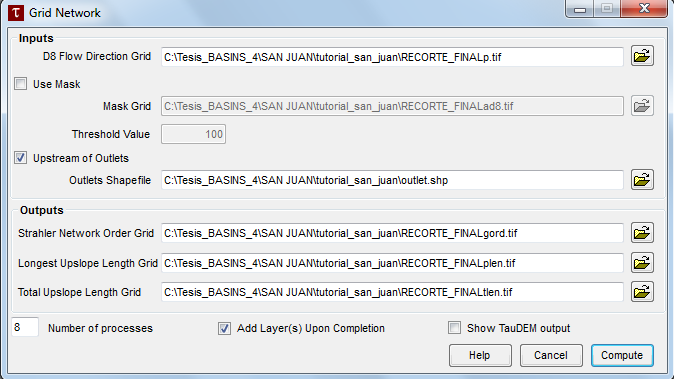674x379 pixels.
Task: Click the TauDEM icon in the title bar
Action: [15, 12]
